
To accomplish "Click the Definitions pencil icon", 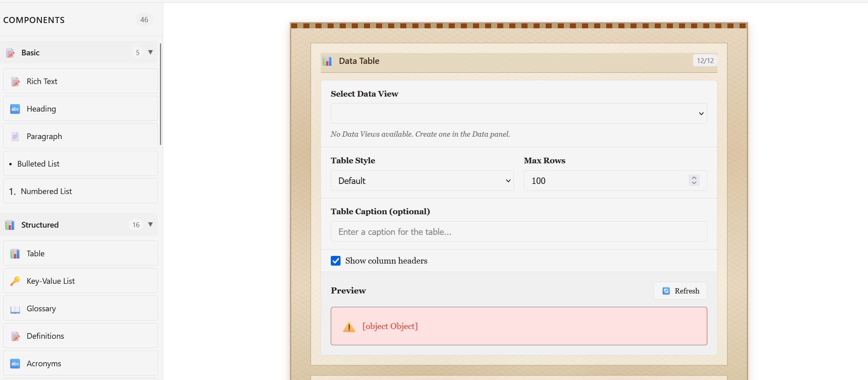I will pyautogui.click(x=15, y=336).
